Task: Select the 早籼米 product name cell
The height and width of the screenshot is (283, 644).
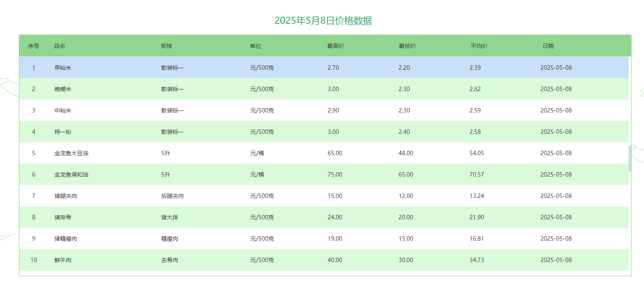Action: [63, 68]
